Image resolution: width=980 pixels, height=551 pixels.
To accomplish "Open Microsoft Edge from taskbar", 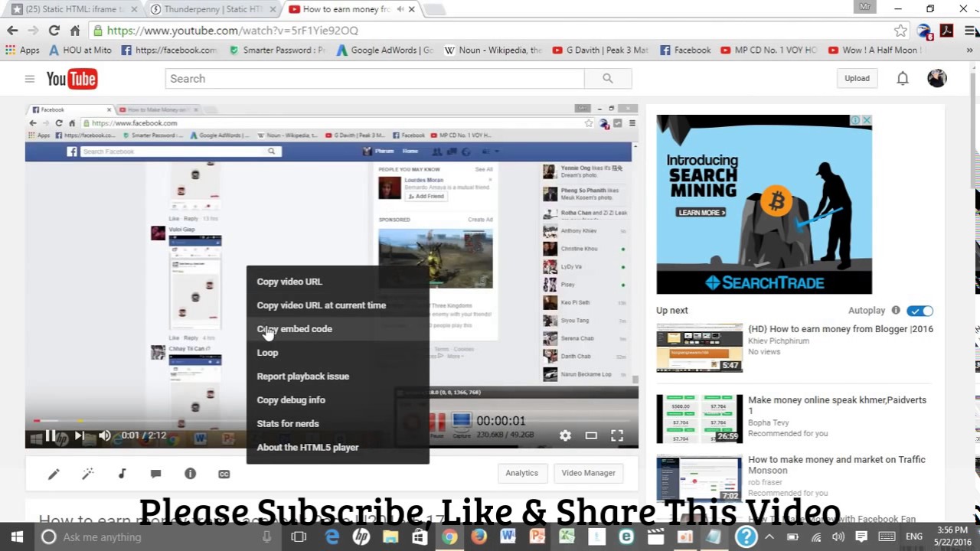I will (332, 537).
